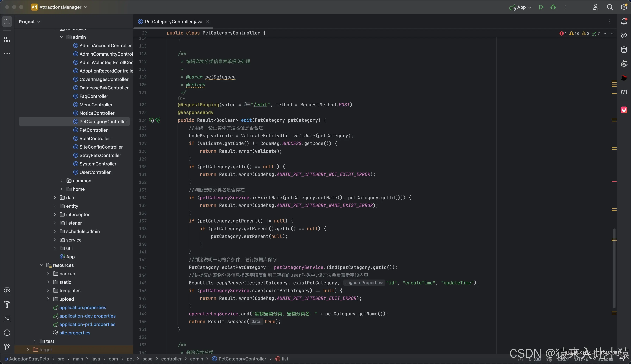Run the App configuration
This screenshot has height=364, width=631.
coord(541,7)
